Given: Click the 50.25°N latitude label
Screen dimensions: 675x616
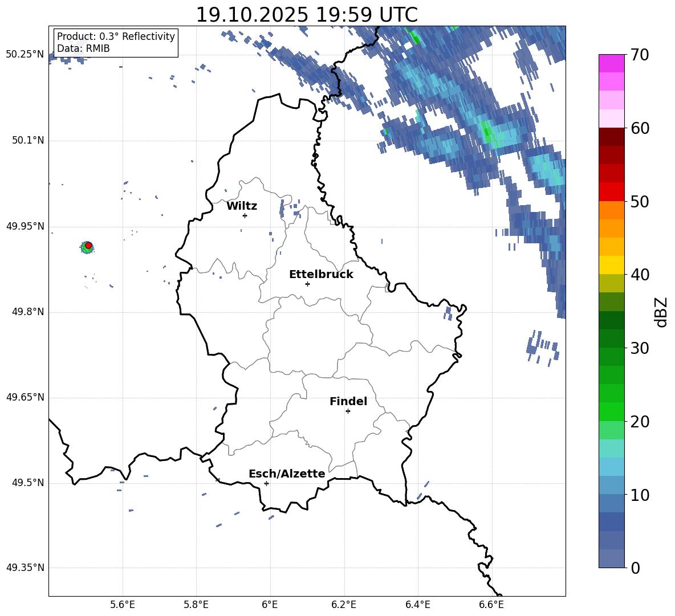Looking at the screenshot, I should tap(25, 55).
